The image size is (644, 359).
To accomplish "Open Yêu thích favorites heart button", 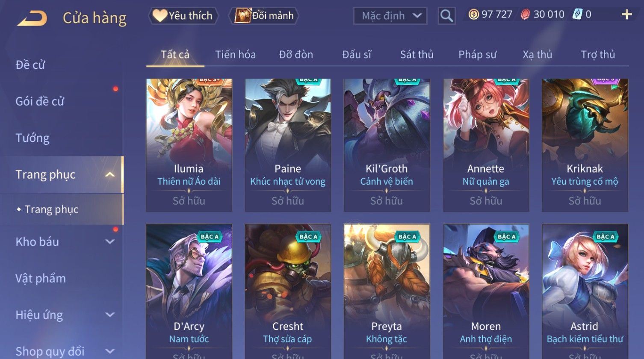I will 183,16.
